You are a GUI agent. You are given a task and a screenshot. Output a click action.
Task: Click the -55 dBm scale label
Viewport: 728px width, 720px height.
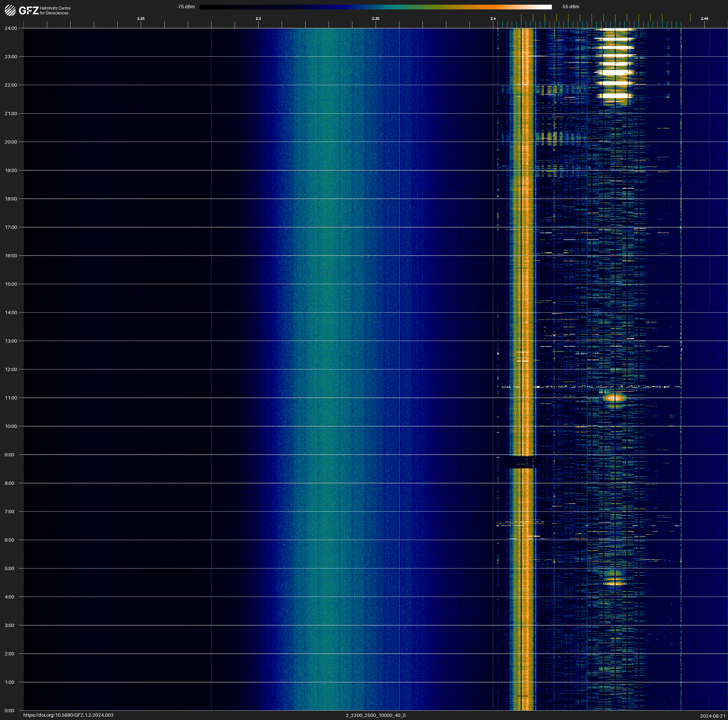pyautogui.click(x=570, y=7)
